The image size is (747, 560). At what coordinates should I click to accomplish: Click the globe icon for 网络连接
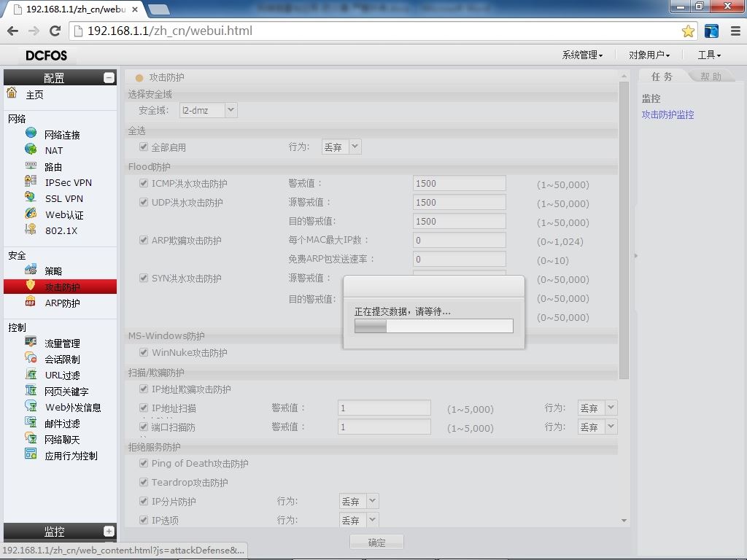point(31,133)
